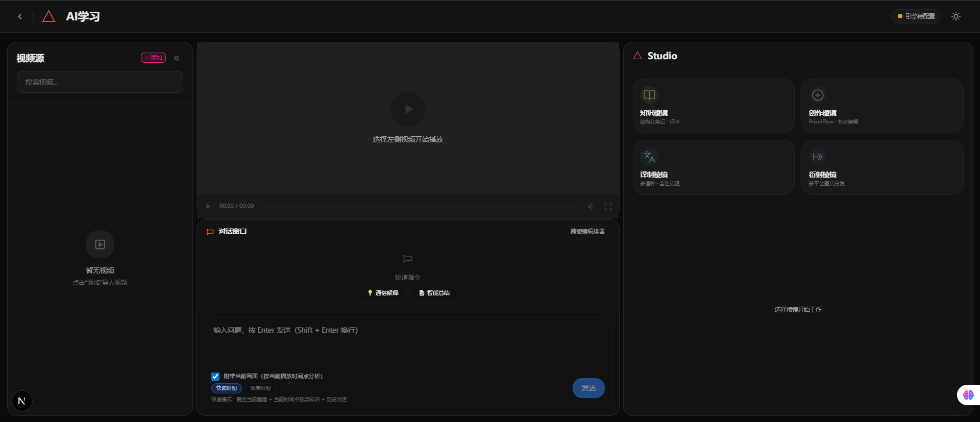980x422 pixels.
Task: Uncheck the 附带当前画面 checkbox
Action: pyautogui.click(x=215, y=377)
